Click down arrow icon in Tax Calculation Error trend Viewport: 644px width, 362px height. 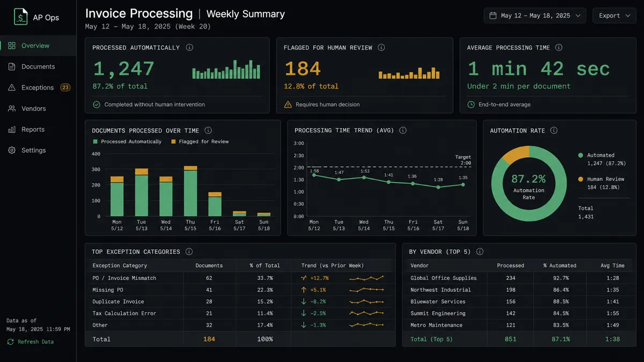tap(304, 313)
